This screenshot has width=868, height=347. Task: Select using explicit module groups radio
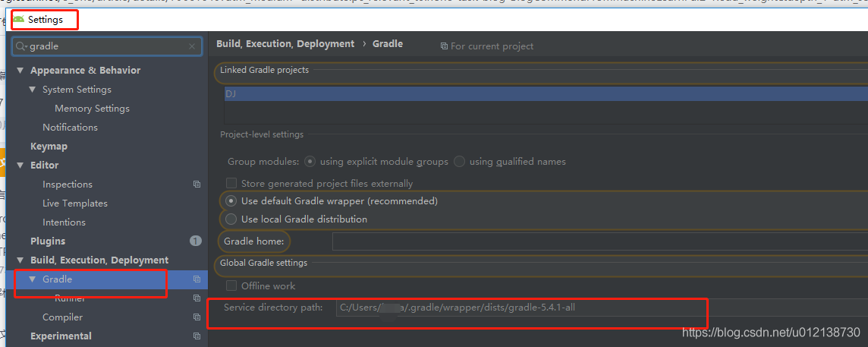coord(310,162)
